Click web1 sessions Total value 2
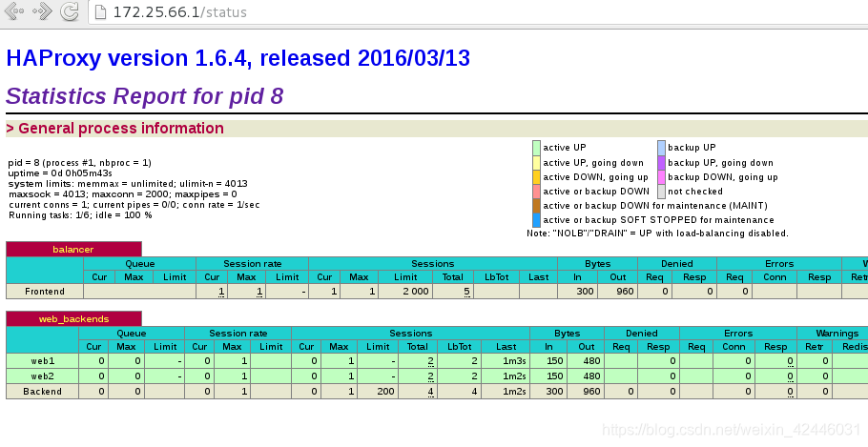This screenshot has height=447, width=868. [x=430, y=361]
